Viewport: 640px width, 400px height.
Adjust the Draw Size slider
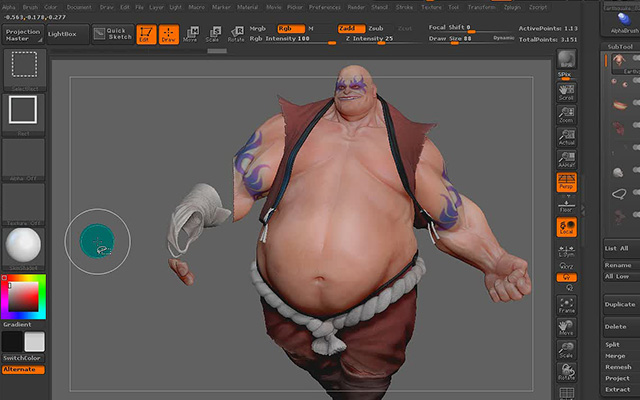tap(459, 39)
